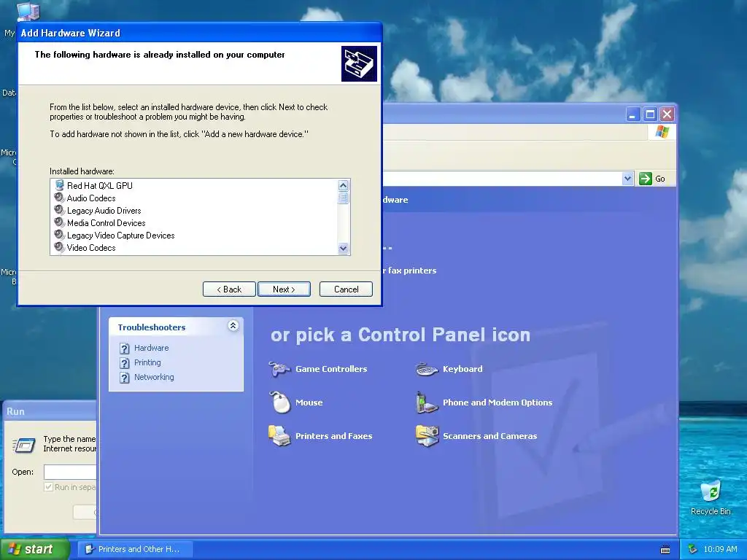This screenshot has width=747, height=560.
Task: Select Legacy Audio Drivers icon in list
Action: [59, 210]
